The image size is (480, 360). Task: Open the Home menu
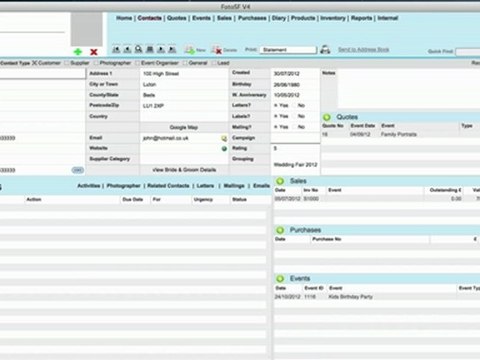pyautogui.click(x=124, y=18)
